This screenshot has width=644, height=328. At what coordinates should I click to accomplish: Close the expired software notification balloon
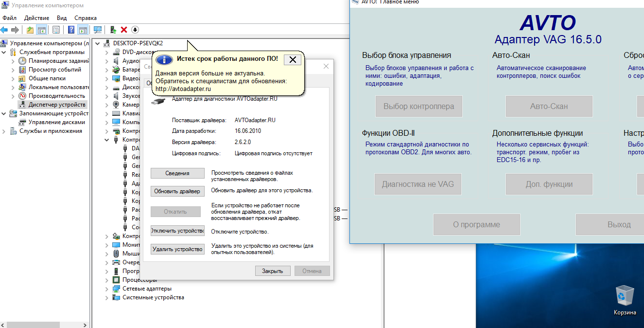pyautogui.click(x=292, y=59)
